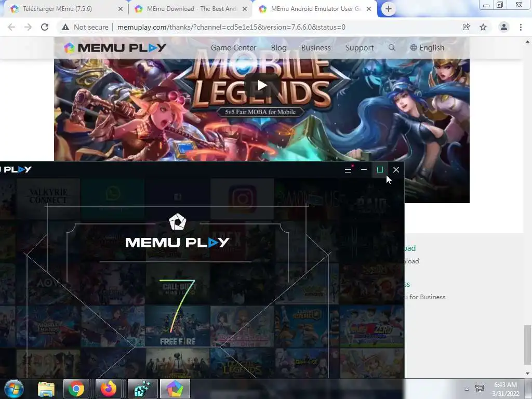Open Business in site navigation
532x399 pixels.
pos(316,48)
